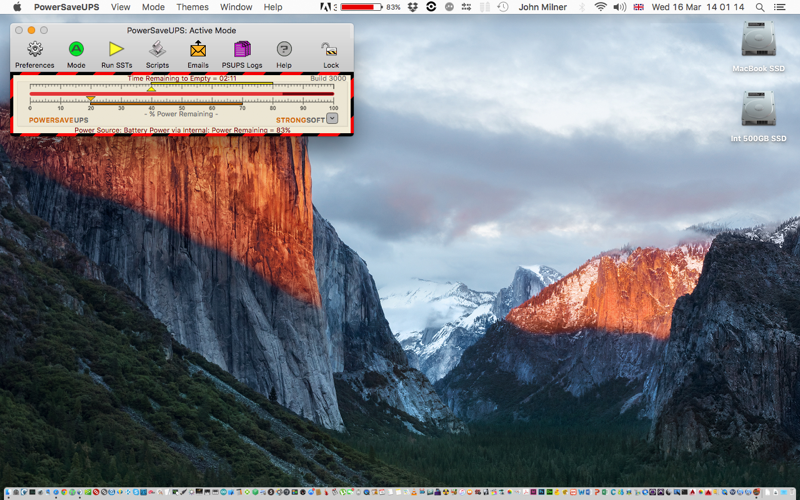The height and width of the screenshot is (500, 800).
Task: Click the Help question mark icon
Action: (284, 49)
